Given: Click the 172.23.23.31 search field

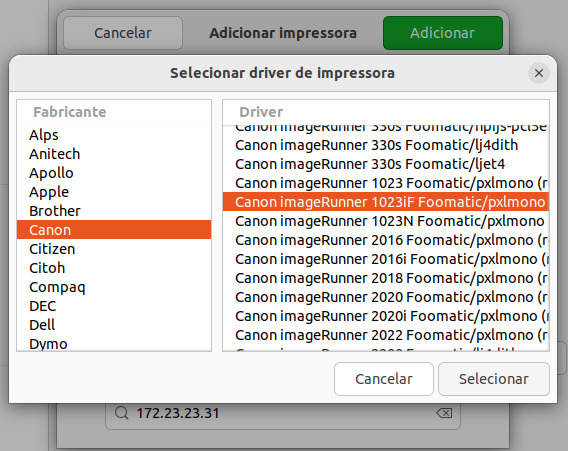Looking at the screenshot, I should 283,413.
